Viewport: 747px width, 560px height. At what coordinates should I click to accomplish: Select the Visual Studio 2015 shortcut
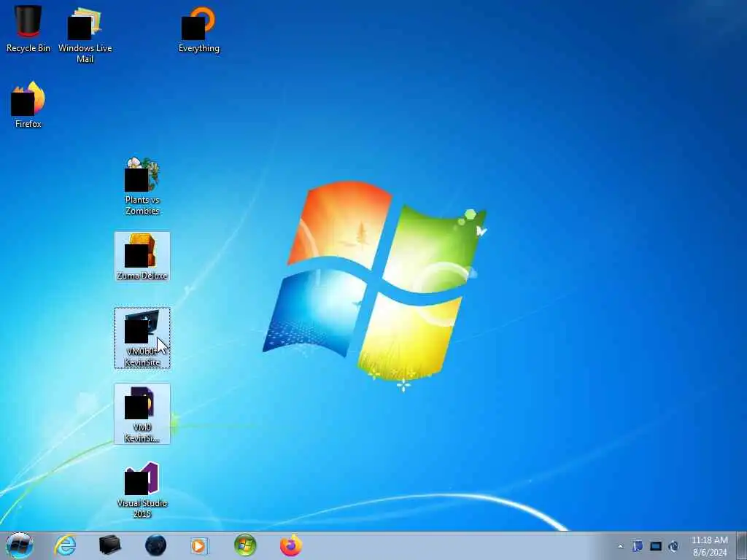click(142, 489)
